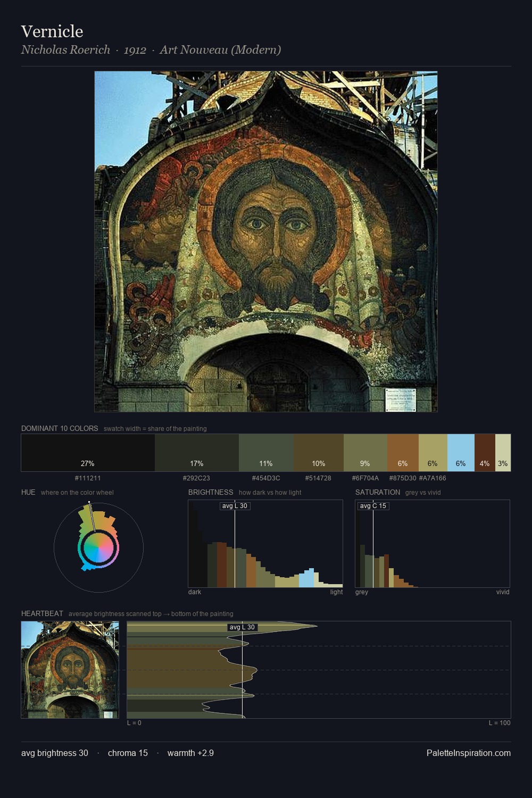
Task: Click the hex label #454D3C
Action: click(x=266, y=478)
